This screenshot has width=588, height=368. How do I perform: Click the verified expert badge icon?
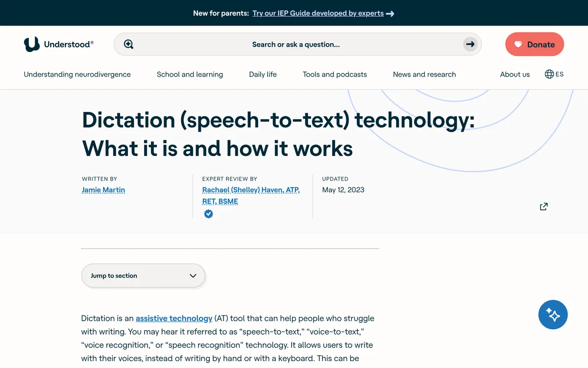point(209,214)
